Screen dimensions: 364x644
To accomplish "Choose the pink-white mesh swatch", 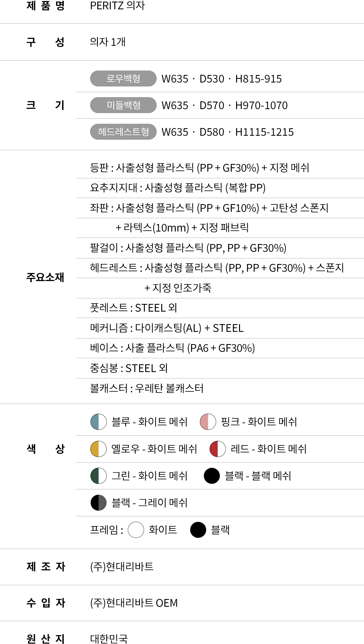I will pyautogui.click(x=208, y=422).
